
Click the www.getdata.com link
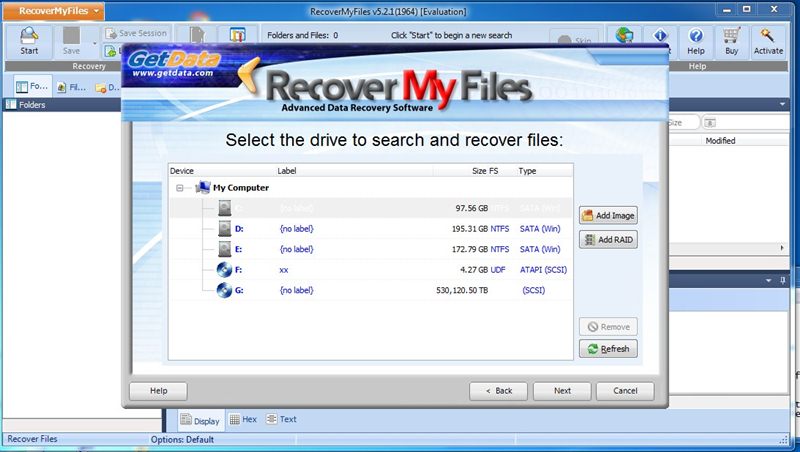172,73
